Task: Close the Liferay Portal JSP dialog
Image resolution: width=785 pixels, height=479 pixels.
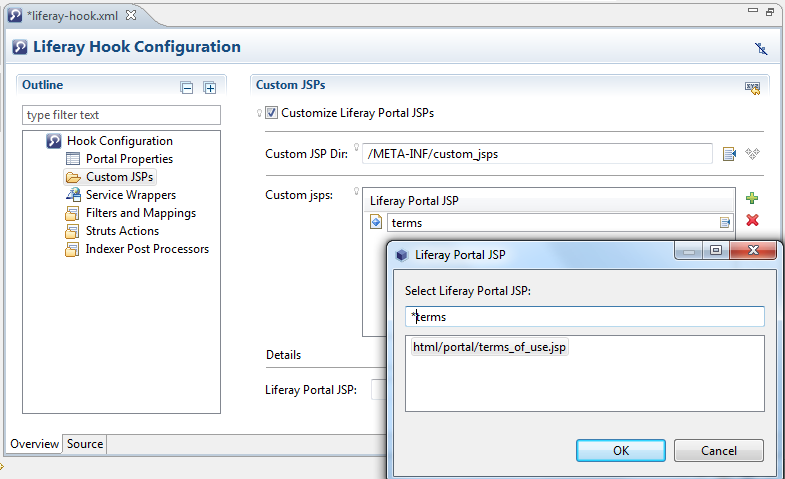Action: click(x=753, y=250)
